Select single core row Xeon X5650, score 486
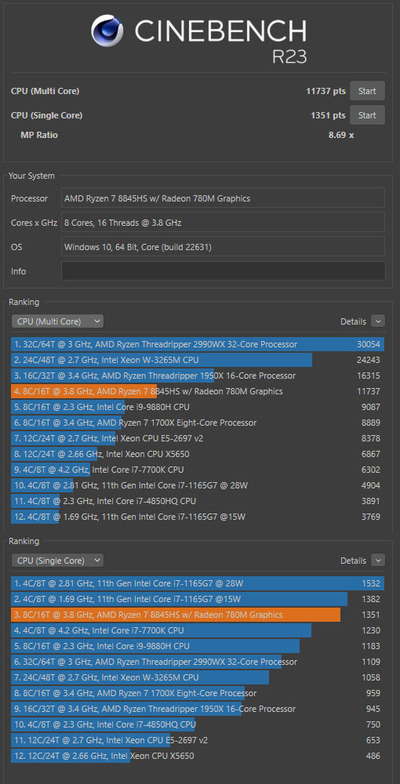400x784 pixels. (x=198, y=756)
